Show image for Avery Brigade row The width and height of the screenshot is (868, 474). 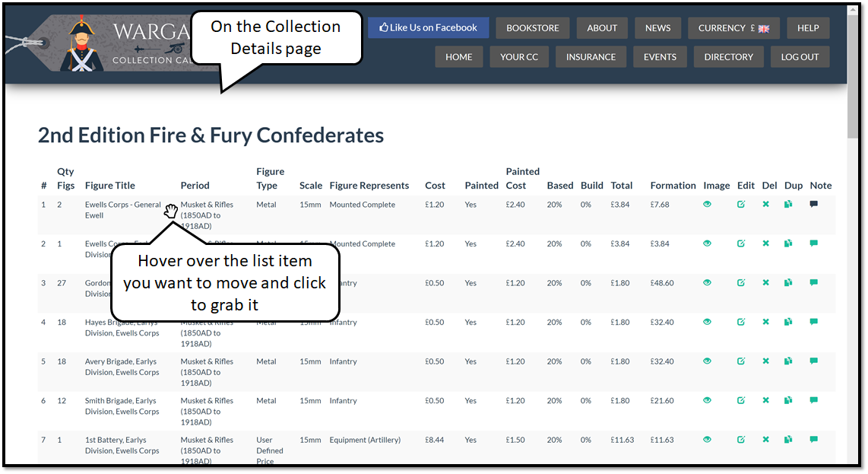(707, 361)
